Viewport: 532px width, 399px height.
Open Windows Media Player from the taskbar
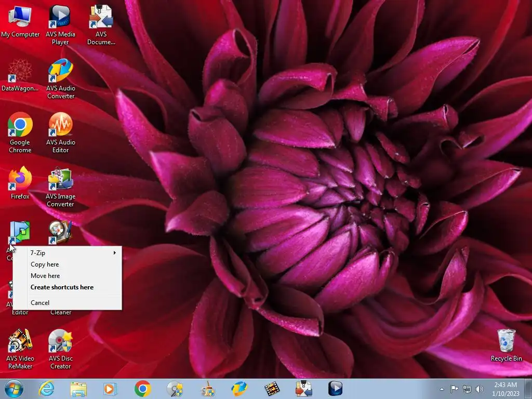coord(110,389)
